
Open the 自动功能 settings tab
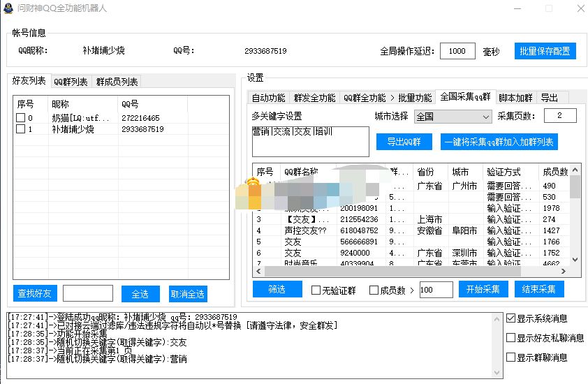pyautogui.click(x=268, y=98)
